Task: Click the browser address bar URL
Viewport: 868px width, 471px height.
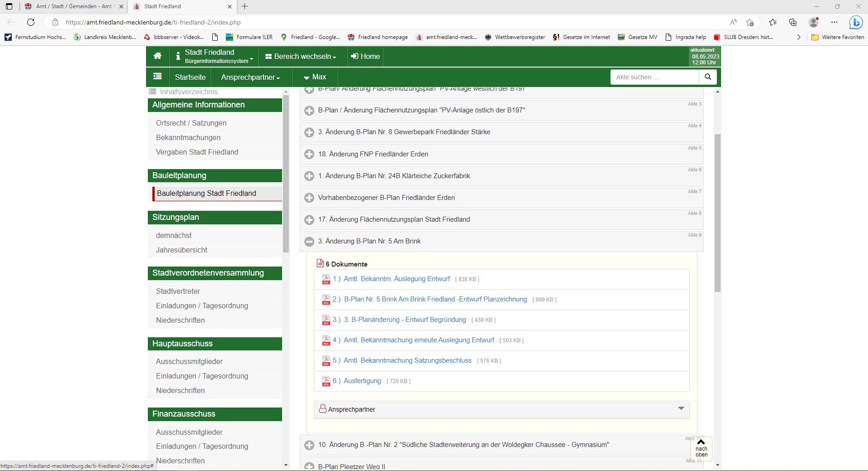Action: (153, 22)
